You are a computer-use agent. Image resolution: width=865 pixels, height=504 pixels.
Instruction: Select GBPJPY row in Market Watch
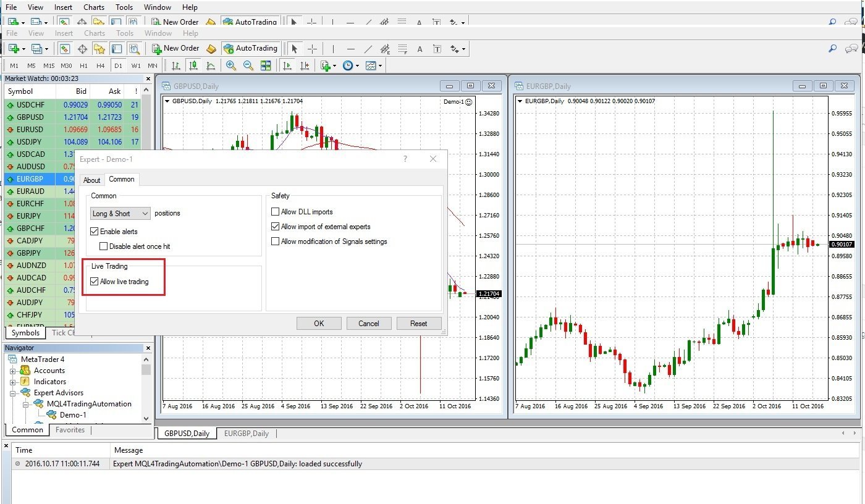72,253
